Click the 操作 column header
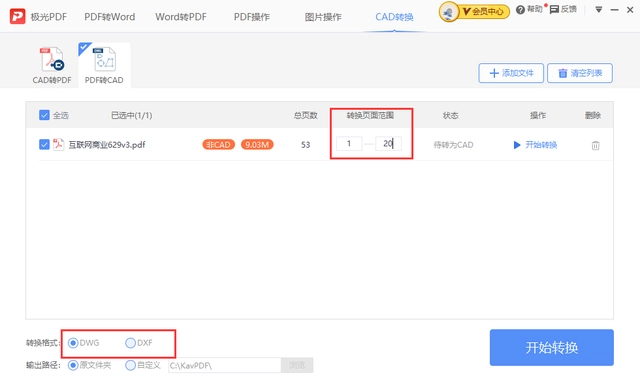This screenshot has width=640, height=392. point(538,116)
